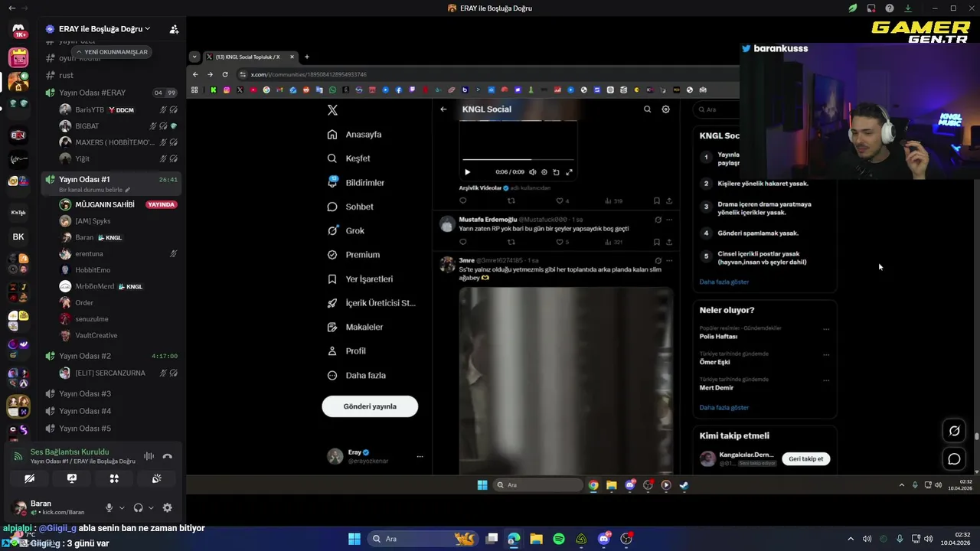This screenshot has height=551, width=980.
Task: Open the ERAY ile Boşluğa Doğru server menu
Action: [x=104, y=29]
